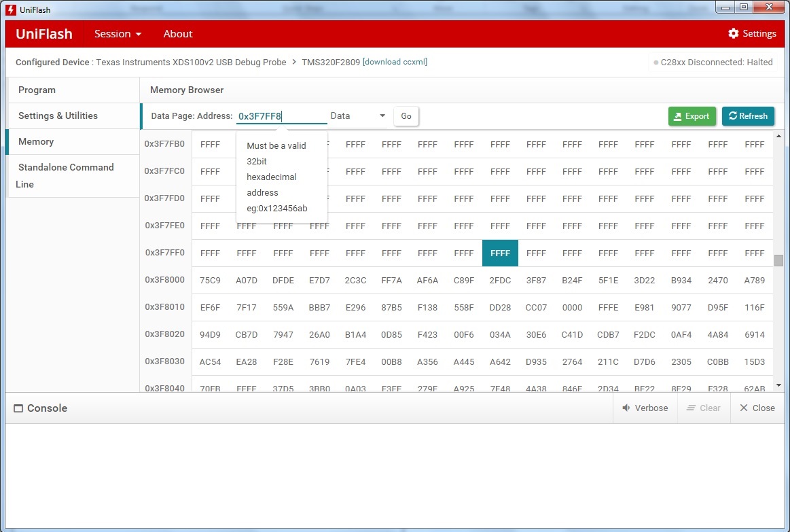Click the memory browser scrollbar thumb
Viewport: 790px width, 532px height.
[x=778, y=260]
